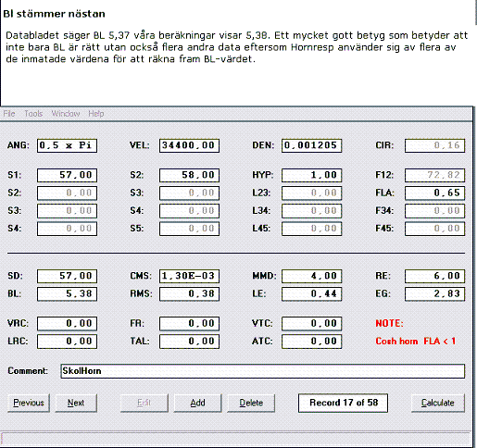477x448 pixels.
Task: Select the VRC field
Action: point(67,324)
